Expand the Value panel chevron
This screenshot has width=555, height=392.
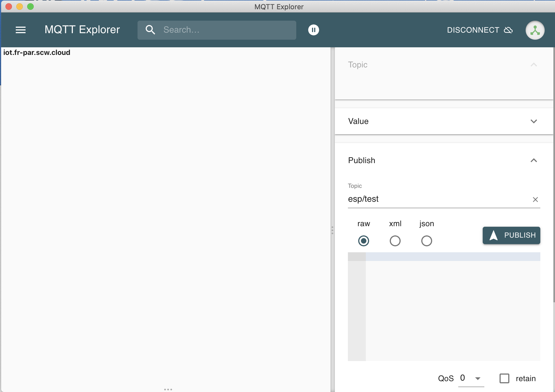(534, 121)
